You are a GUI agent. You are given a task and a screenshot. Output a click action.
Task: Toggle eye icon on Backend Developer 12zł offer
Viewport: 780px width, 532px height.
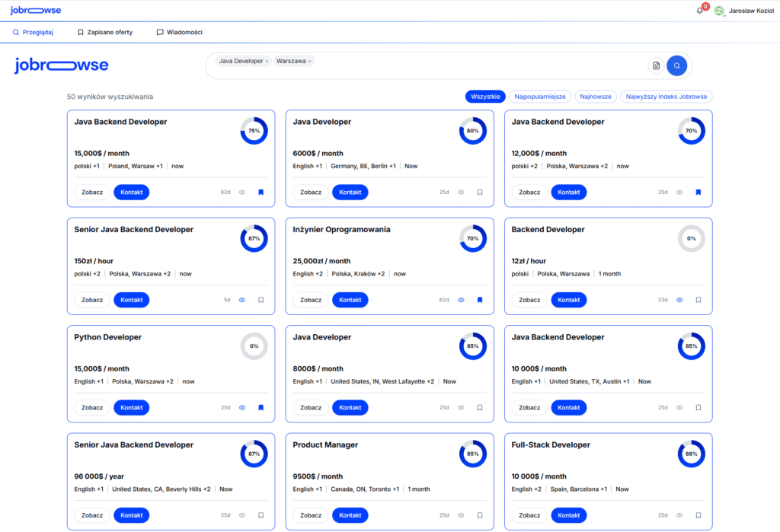pos(679,300)
